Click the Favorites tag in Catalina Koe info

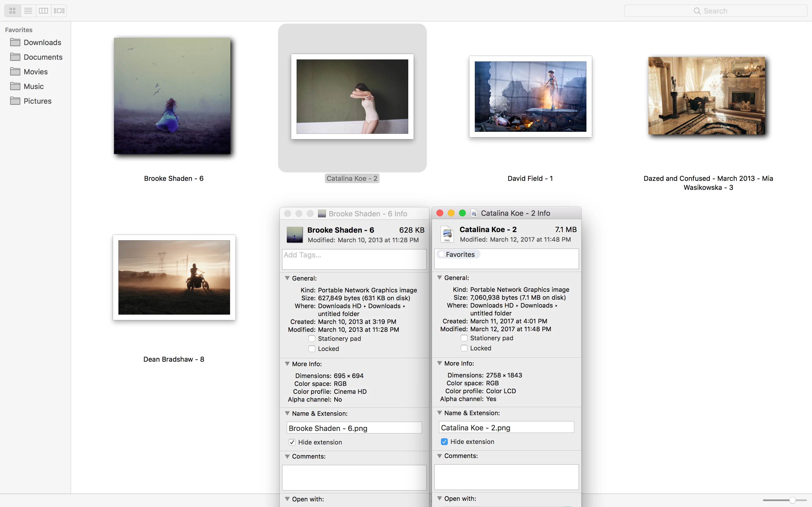tap(459, 255)
